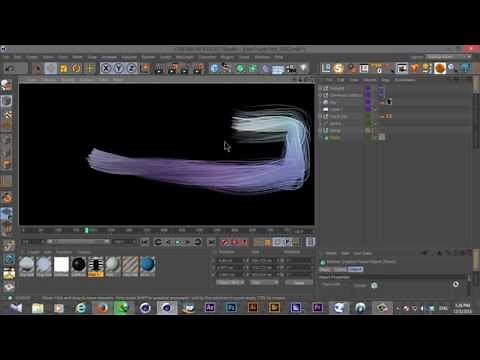
Task: Toggle the Autokeying button
Action: [235, 242]
